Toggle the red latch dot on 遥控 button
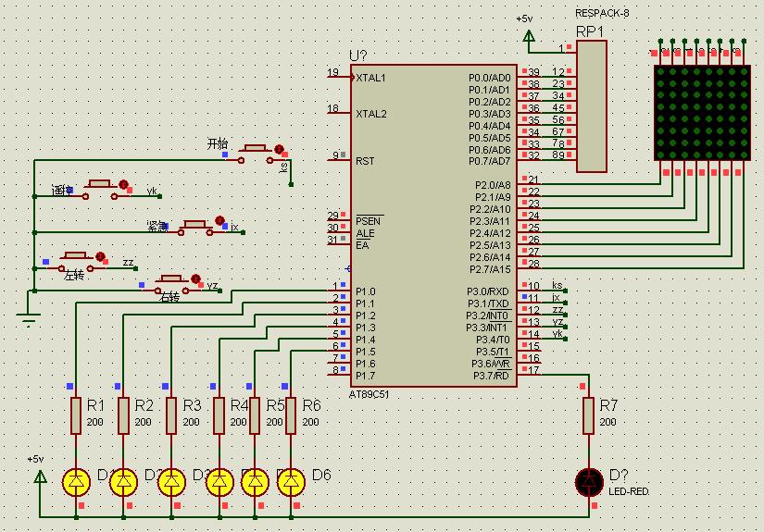The height and width of the screenshot is (532, 764). (123, 185)
